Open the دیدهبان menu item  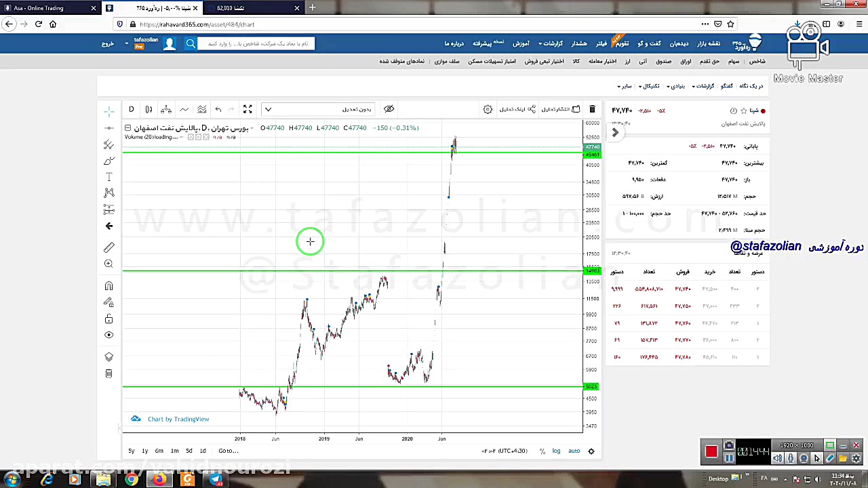[x=679, y=43]
